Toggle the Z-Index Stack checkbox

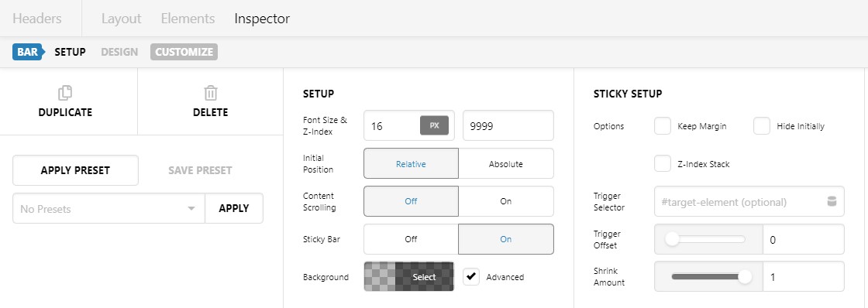click(x=663, y=164)
